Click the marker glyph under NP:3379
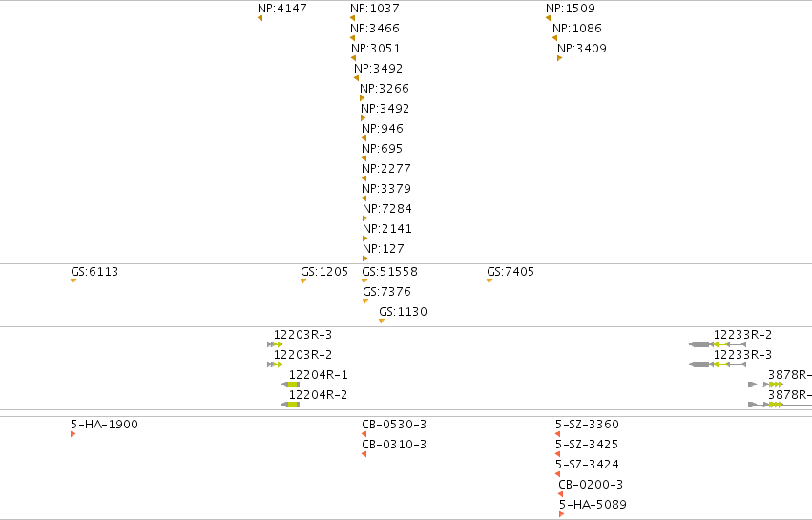The image size is (812, 520). pos(364,198)
